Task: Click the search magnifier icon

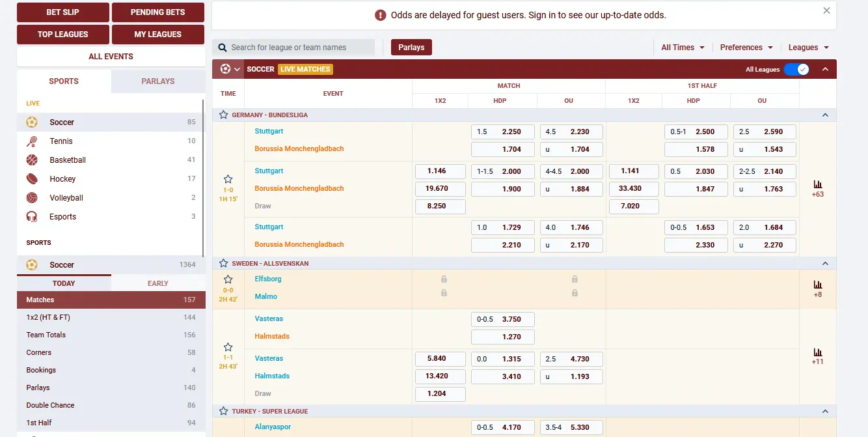Action: [x=223, y=48]
